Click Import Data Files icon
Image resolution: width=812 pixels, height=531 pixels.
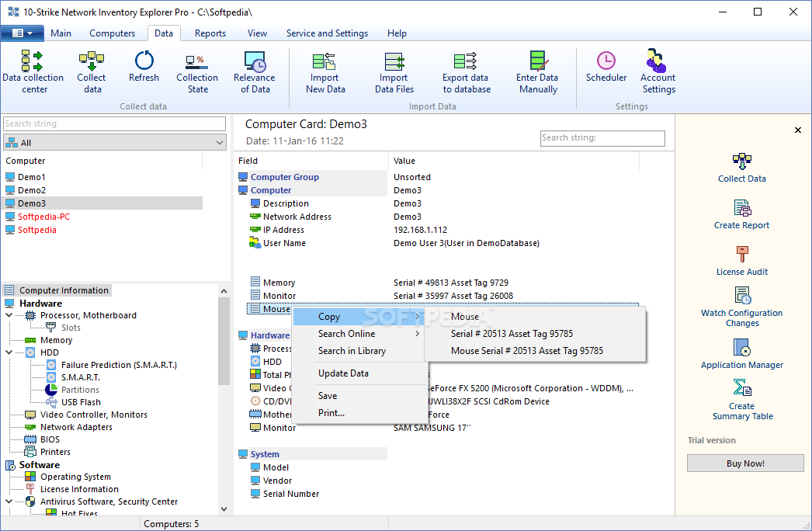coord(394,72)
